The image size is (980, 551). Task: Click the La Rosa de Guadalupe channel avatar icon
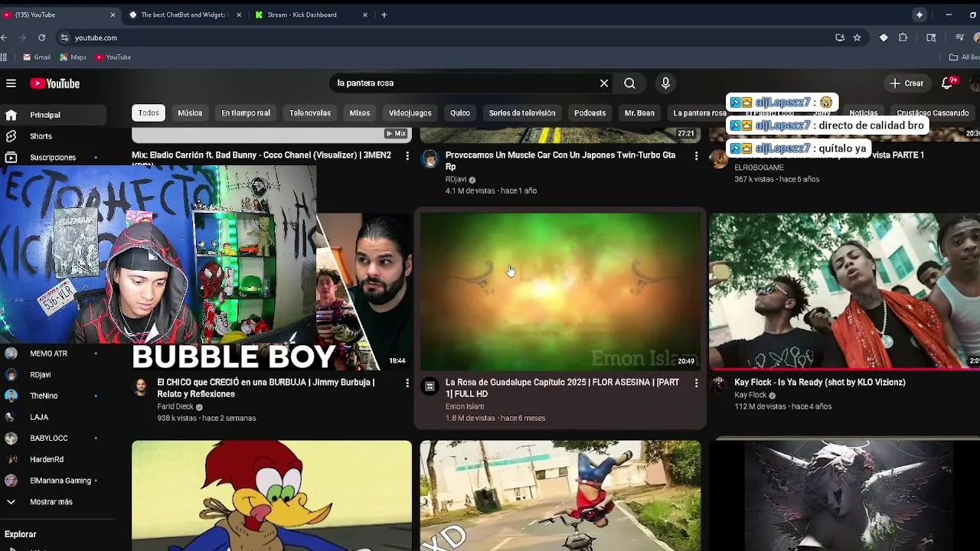(430, 386)
